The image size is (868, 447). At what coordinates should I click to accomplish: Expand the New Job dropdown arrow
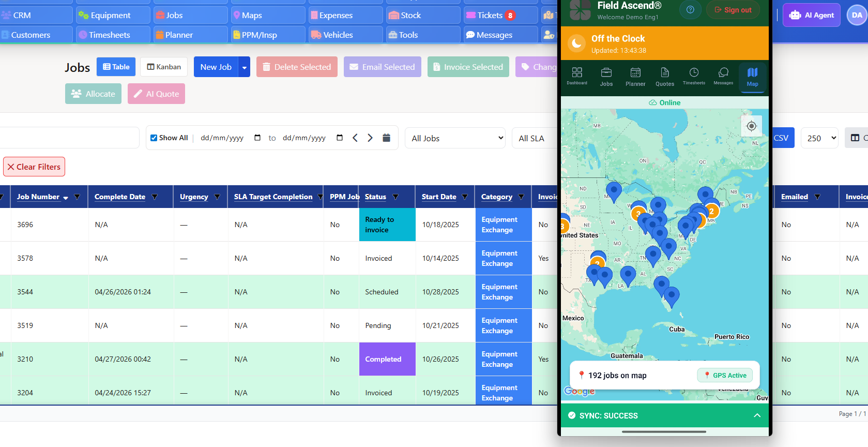point(245,67)
